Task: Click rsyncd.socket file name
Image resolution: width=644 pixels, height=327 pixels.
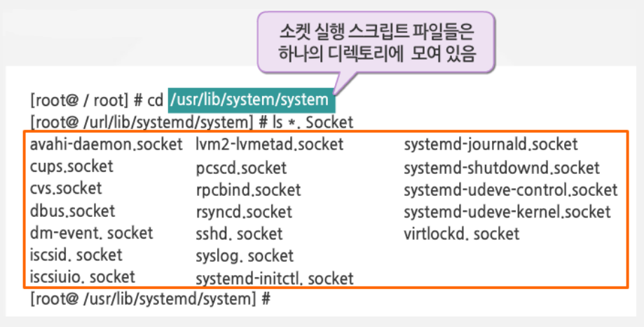Action: (x=244, y=212)
